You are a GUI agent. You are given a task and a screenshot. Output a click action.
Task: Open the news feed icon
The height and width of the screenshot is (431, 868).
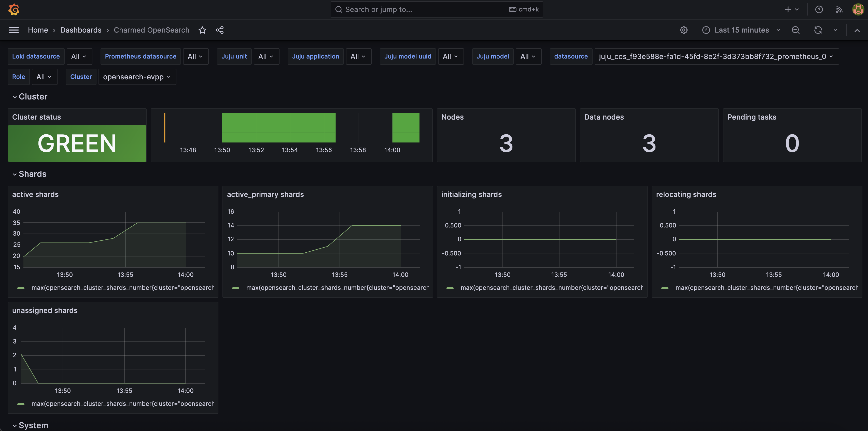pos(839,9)
